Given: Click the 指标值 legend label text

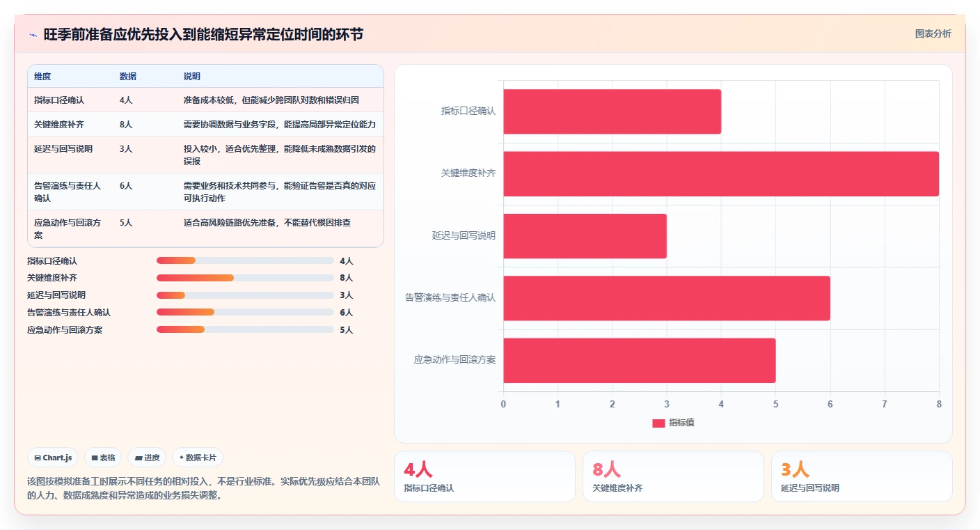Looking at the screenshot, I should (x=681, y=423).
